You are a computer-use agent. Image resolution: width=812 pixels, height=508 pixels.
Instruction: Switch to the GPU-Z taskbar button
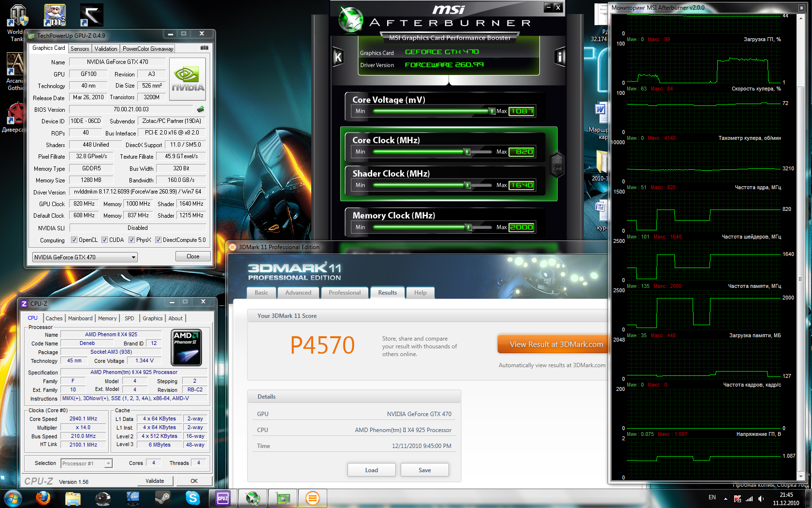(283, 498)
